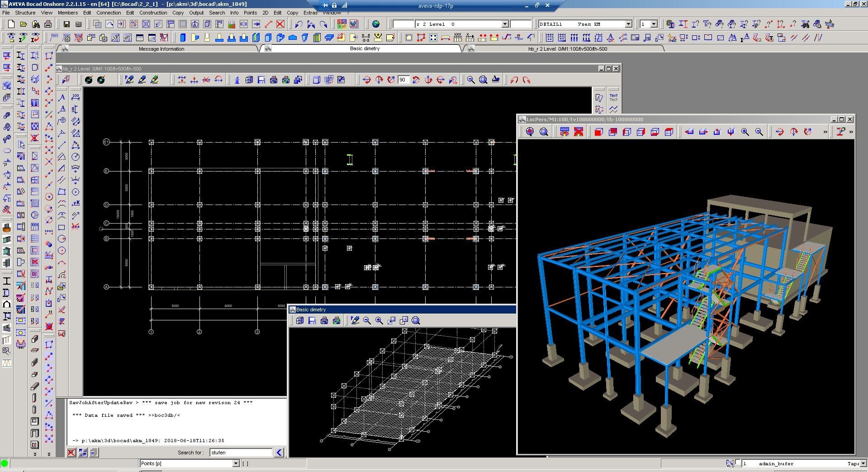Click the globe icon in the top toolbar
Screen dimensions: 868x472
376,24
